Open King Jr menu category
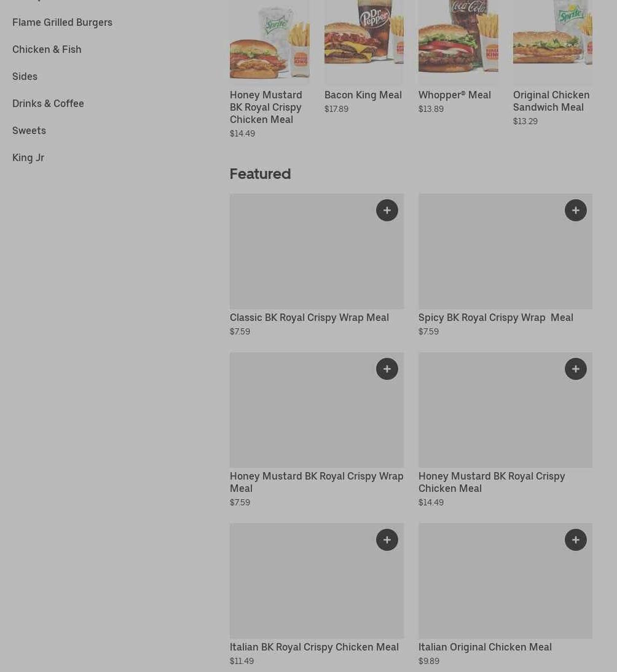This screenshot has height=672, width=617. tap(28, 158)
